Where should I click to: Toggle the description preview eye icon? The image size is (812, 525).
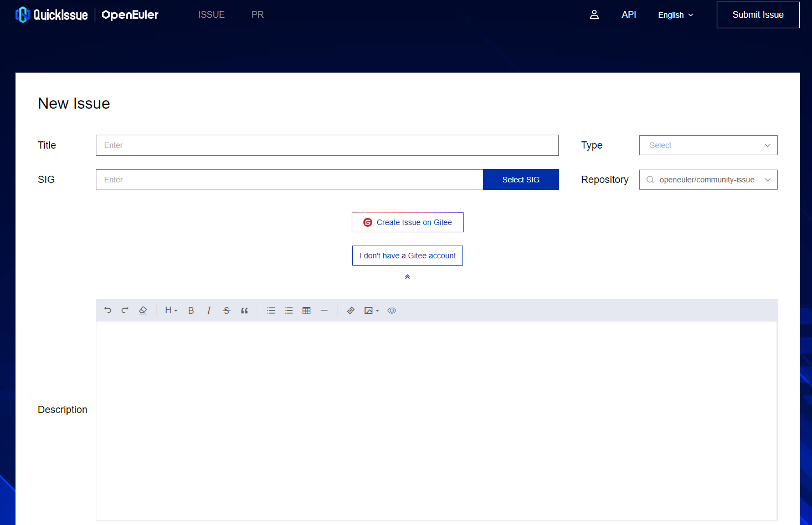point(392,310)
